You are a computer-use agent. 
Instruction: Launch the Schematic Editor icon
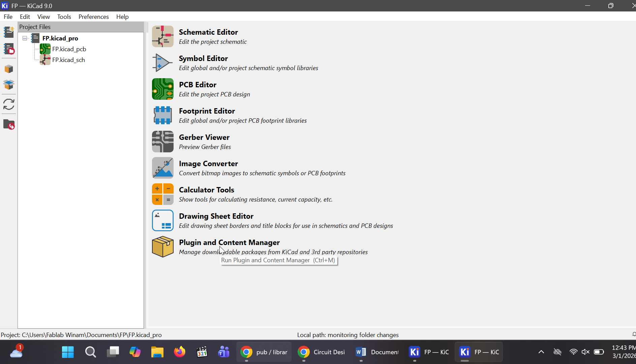[x=162, y=36]
